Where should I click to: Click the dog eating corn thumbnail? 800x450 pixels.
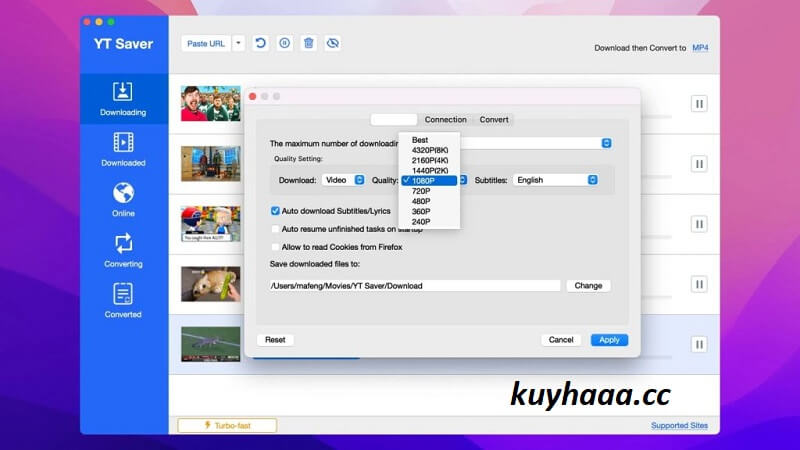click(210, 284)
